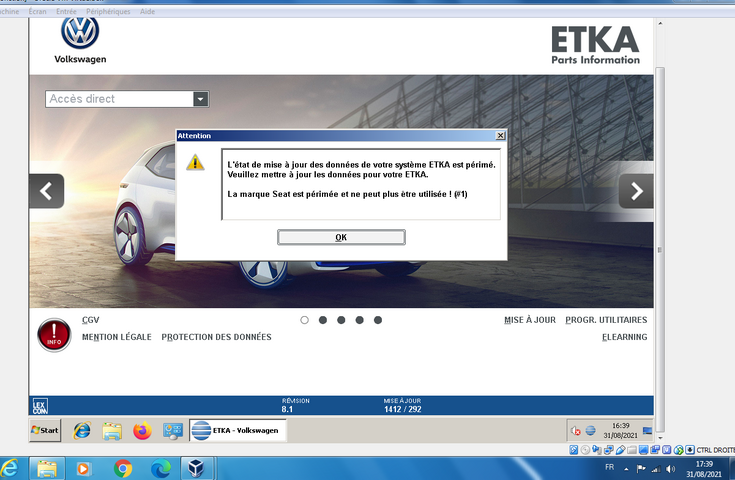Select the second carousel dot

[323, 320]
